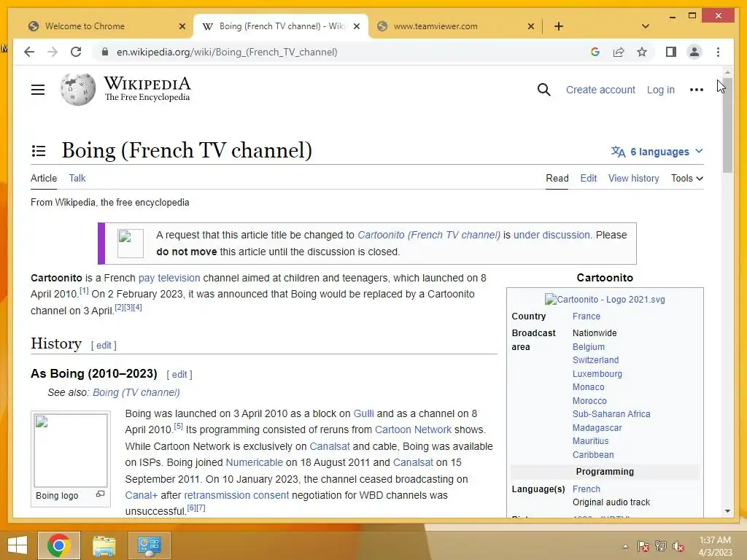Open the French language link
Image resolution: width=747 pixels, height=560 pixels.
(587, 489)
